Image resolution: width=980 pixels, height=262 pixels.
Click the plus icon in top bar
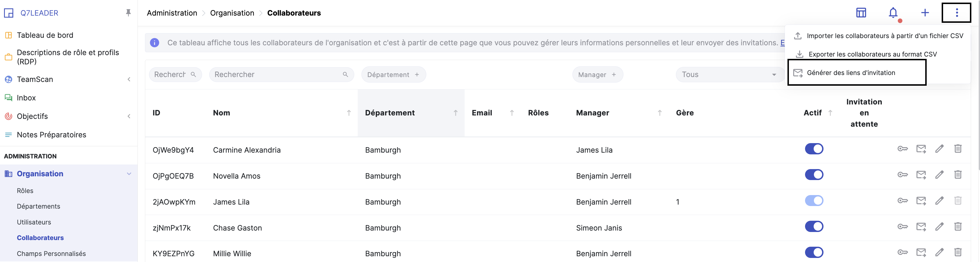tap(924, 13)
